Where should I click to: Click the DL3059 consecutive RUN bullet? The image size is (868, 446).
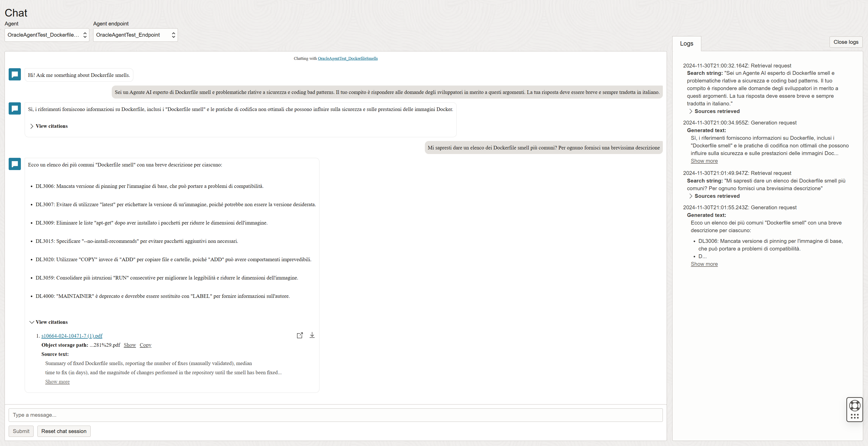167,278
